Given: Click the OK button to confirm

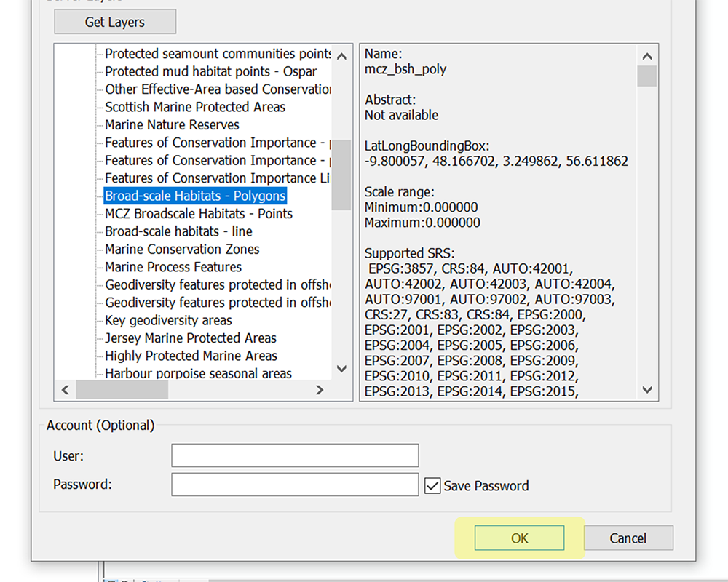Looking at the screenshot, I should pos(518,538).
